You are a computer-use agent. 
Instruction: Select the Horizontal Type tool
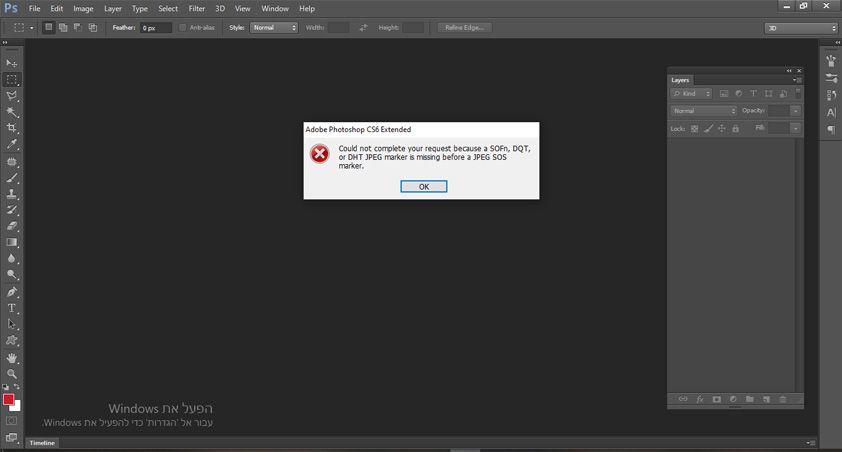(x=11, y=308)
